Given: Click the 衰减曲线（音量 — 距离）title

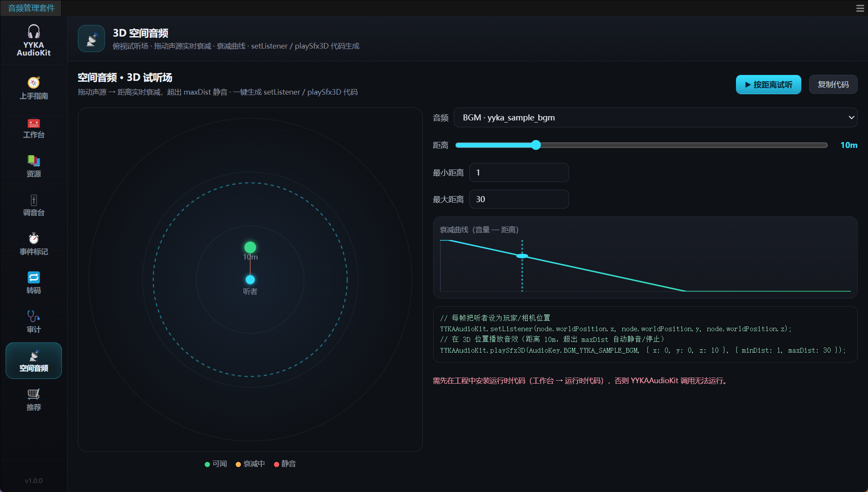Looking at the screenshot, I should [x=479, y=230].
